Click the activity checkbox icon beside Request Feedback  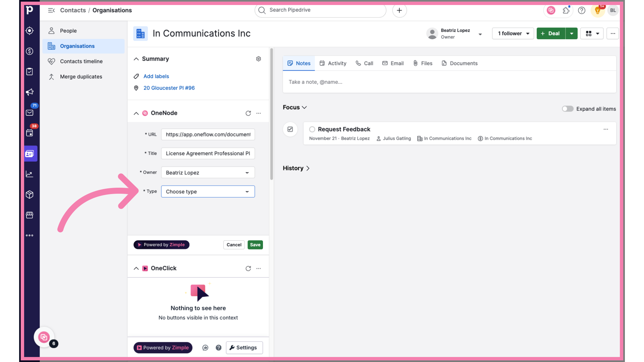pyautogui.click(x=290, y=129)
